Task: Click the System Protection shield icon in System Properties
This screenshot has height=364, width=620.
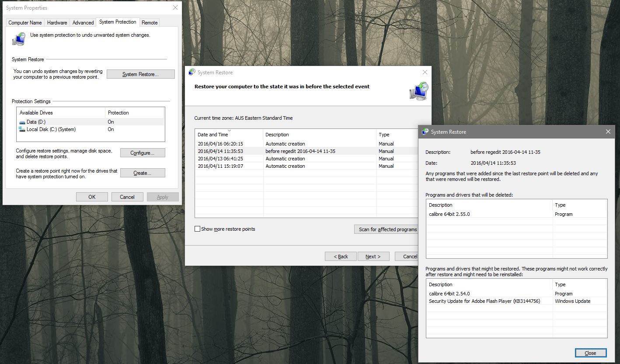Action: tap(18, 39)
